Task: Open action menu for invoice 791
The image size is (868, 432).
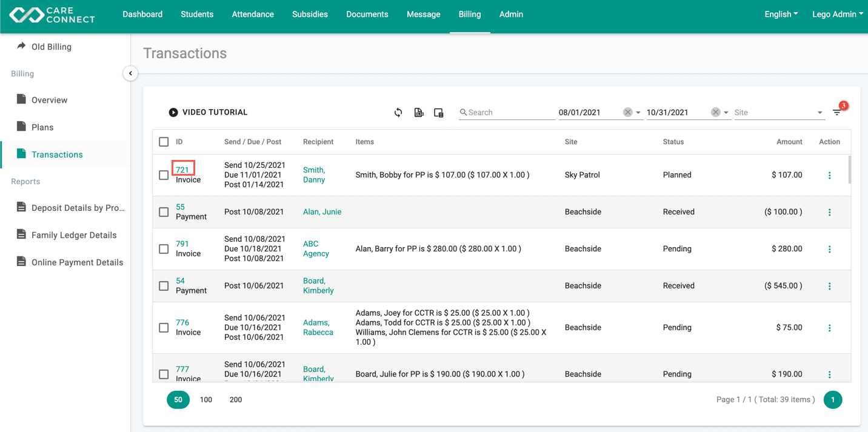Action: click(830, 249)
